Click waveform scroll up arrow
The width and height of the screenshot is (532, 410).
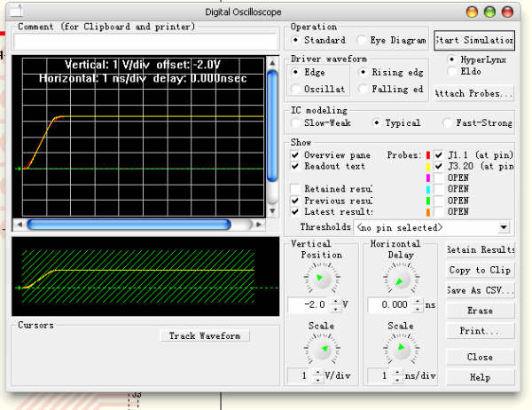tap(272, 62)
